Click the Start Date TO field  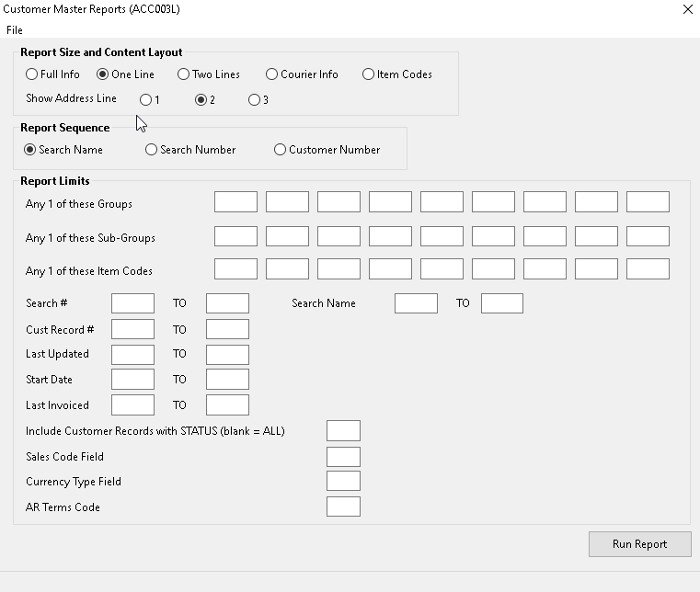(x=228, y=380)
